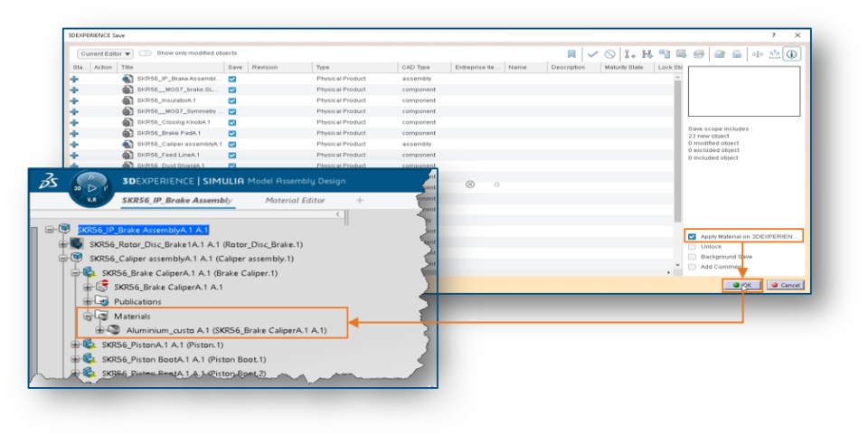
Task: Expand SKR56_Rotor_Disc_Brake1A.1 node
Action: (62, 244)
